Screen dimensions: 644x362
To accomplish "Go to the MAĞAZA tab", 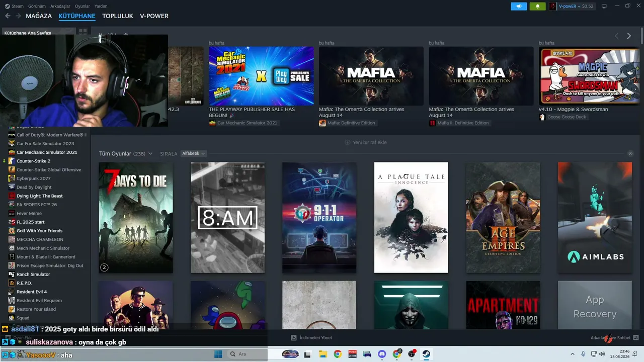I will [39, 16].
